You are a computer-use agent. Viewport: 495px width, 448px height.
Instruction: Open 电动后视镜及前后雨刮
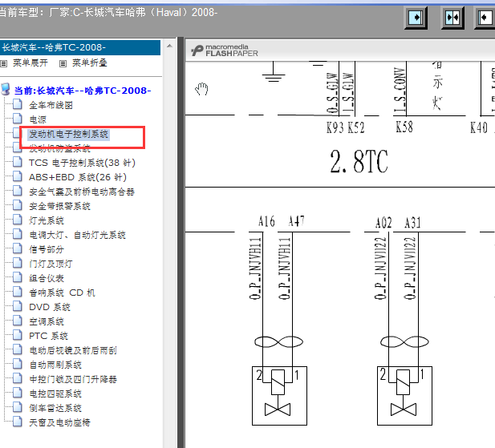click(73, 350)
